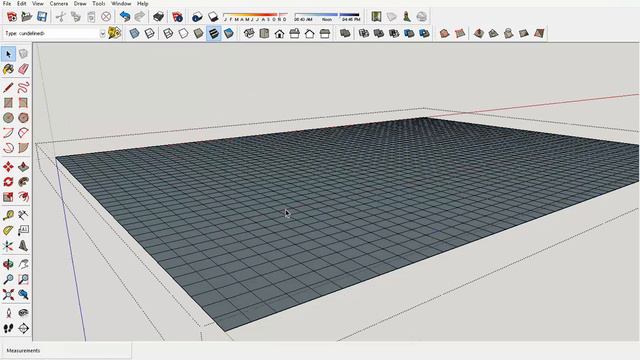
Task: Pick the pink Eraser tool
Action: tap(23, 69)
